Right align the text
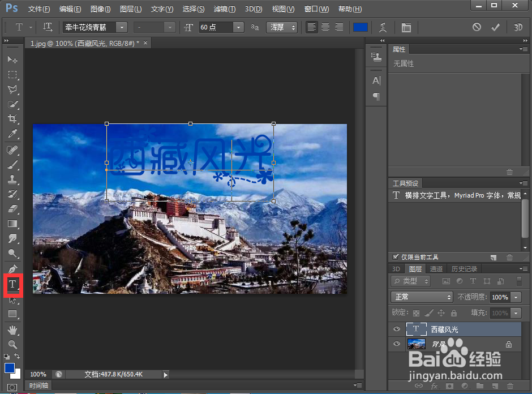Viewport: 532px width, 394px height. click(339, 27)
